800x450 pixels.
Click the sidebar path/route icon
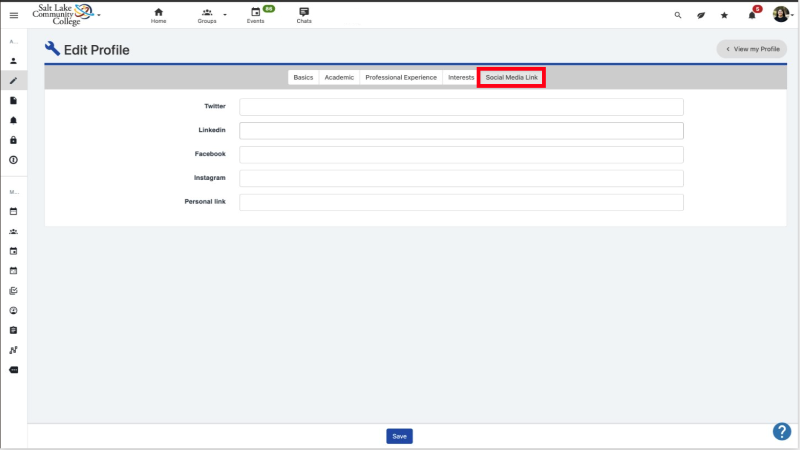[14, 350]
